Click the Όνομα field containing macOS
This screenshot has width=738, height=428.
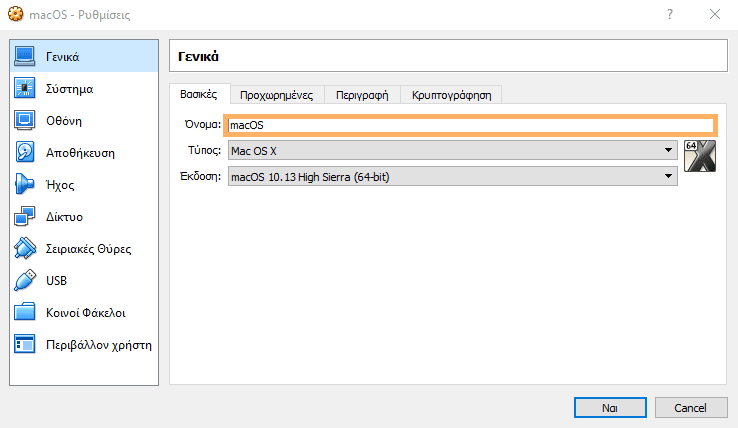(x=471, y=125)
